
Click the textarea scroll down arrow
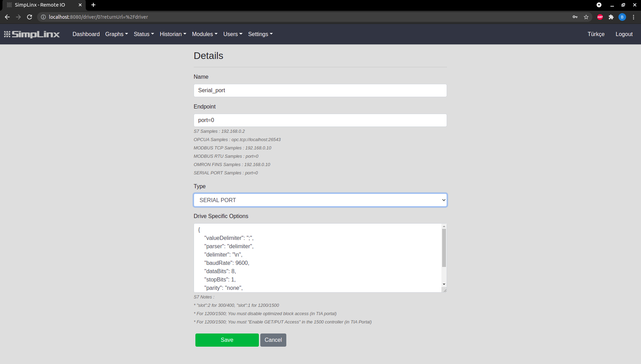444,284
